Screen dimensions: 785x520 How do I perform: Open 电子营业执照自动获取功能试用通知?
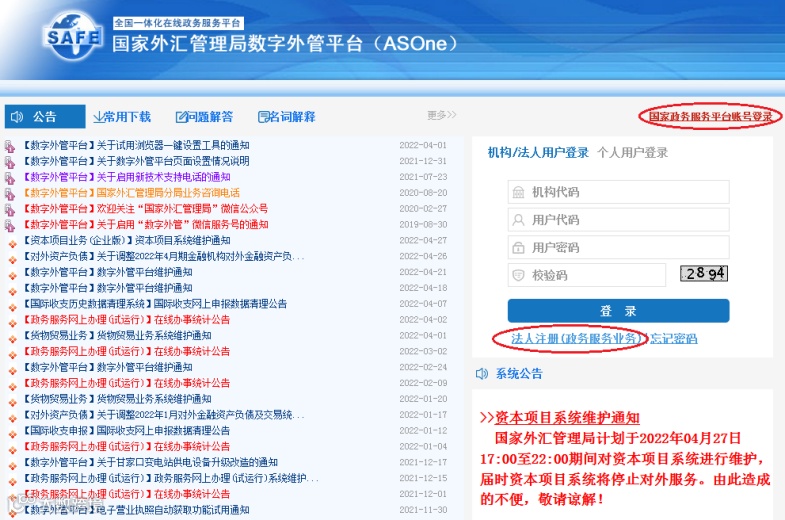click(x=136, y=509)
